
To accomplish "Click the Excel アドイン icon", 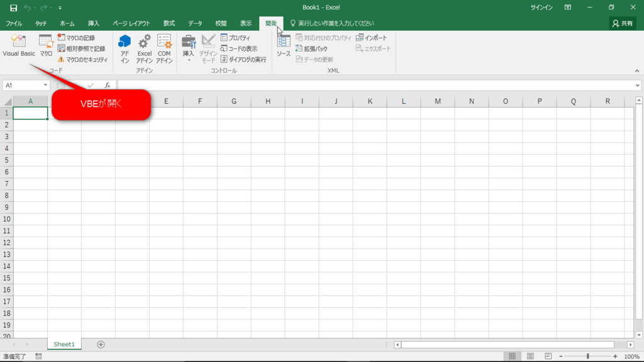I will (x=144, y=47).
